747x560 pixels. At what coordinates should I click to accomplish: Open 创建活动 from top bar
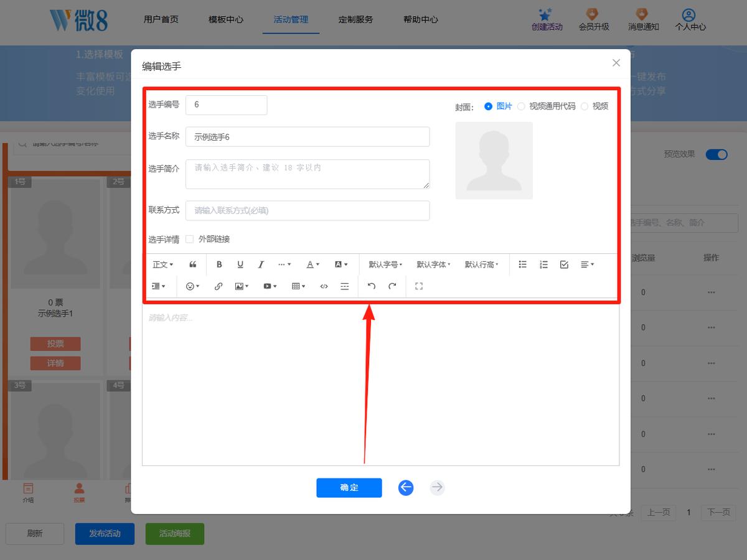point(547,20)
